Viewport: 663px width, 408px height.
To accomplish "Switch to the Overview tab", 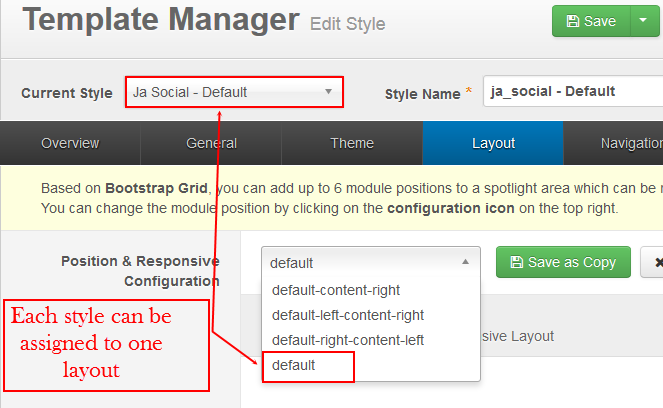I will point(70,143).
